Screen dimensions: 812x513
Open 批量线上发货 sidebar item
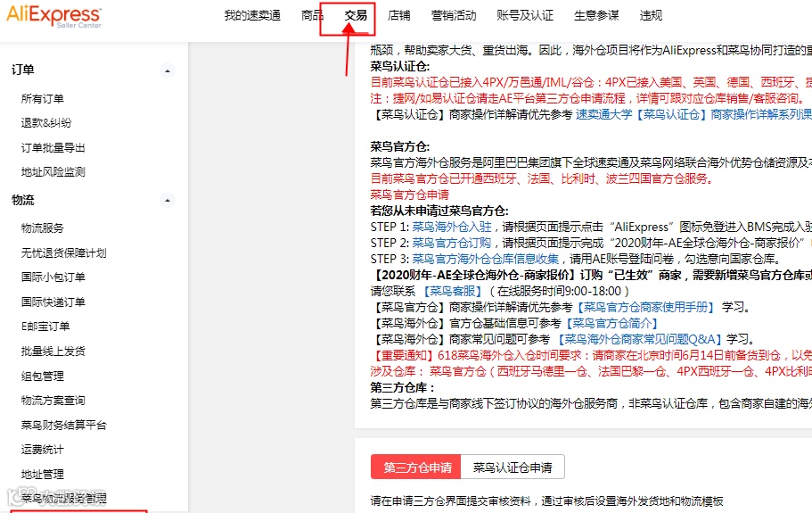(x=53, y=351)
